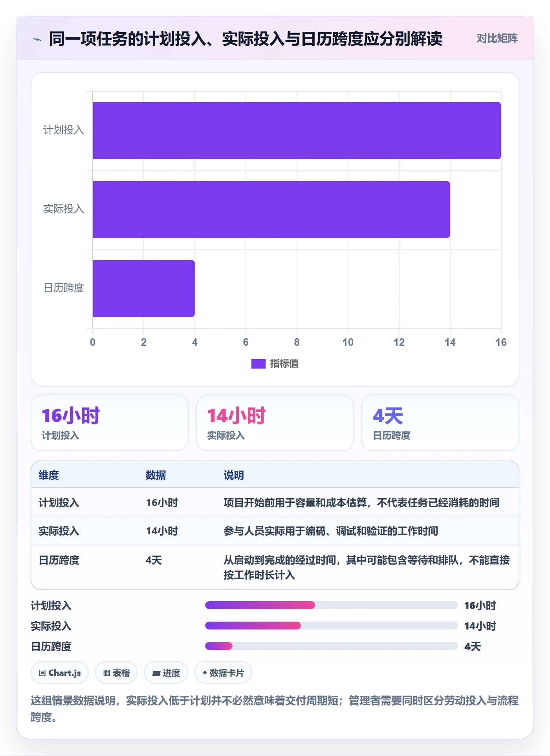Click the bar icon in 进度 chip
Image resolution: width=550 pixels, height=756 pixels.
(x=156, y=673)
